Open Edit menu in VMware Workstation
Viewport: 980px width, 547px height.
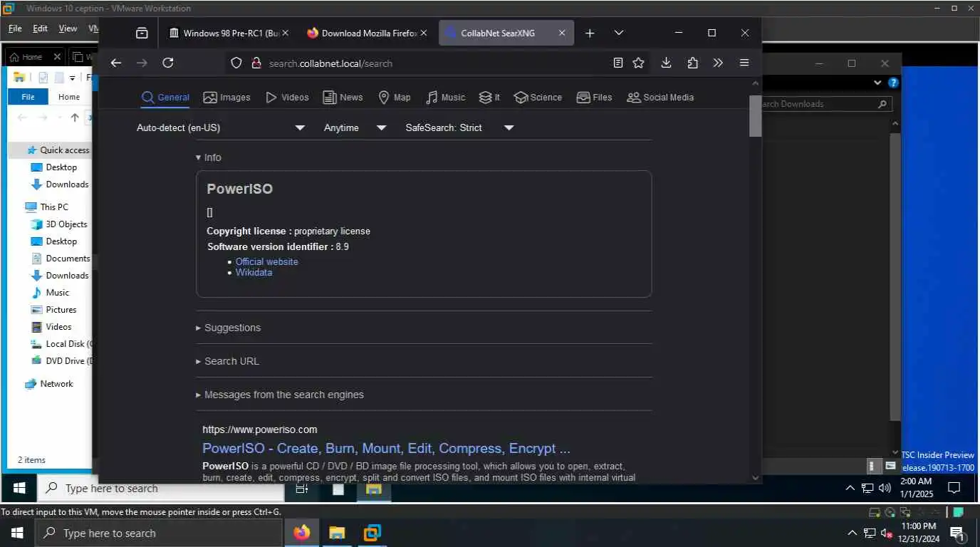coord(40,28)
